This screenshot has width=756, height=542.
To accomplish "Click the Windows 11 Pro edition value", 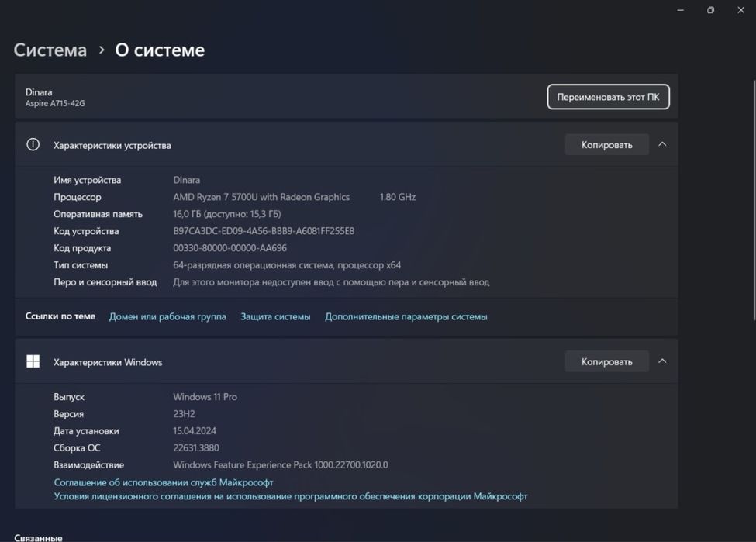I will (x=205, y=397).
